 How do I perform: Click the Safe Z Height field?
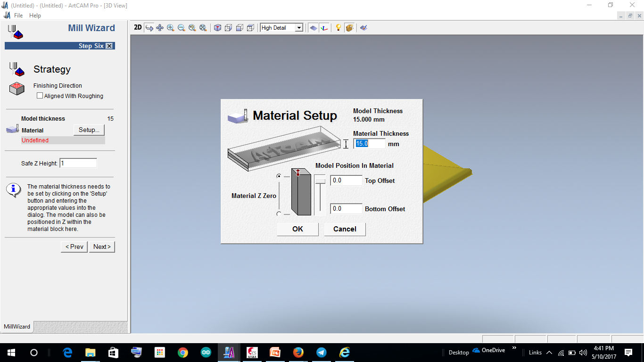[78, 163]
